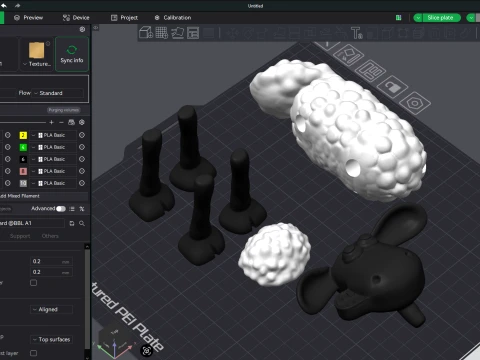The width and height of the screenshot is (480, 360).
Task: Open PLA Basic dropdown for filament 8
Action: 53,171
